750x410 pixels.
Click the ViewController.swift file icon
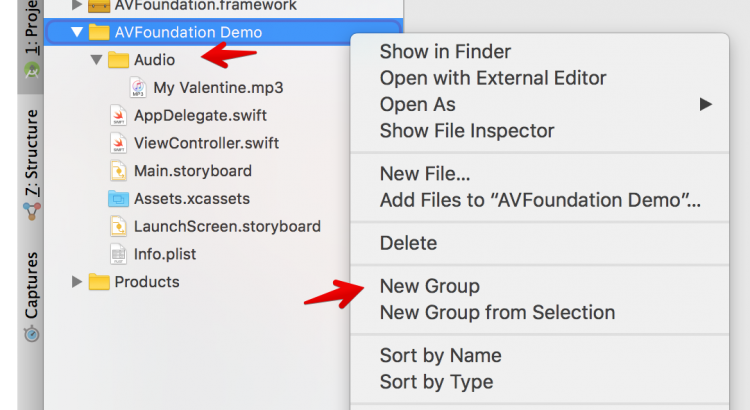point(118,143)
